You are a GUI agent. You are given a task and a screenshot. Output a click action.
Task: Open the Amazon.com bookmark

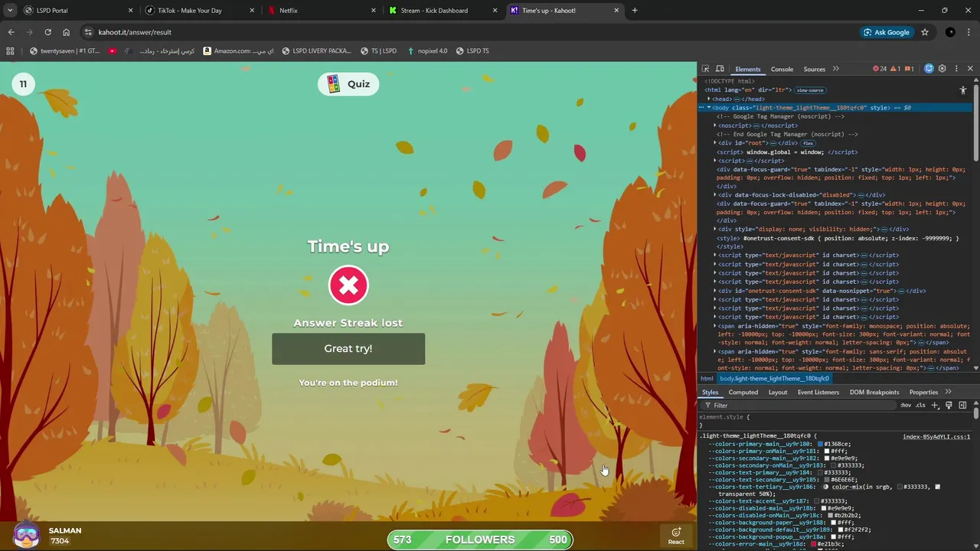pos(238,51)
